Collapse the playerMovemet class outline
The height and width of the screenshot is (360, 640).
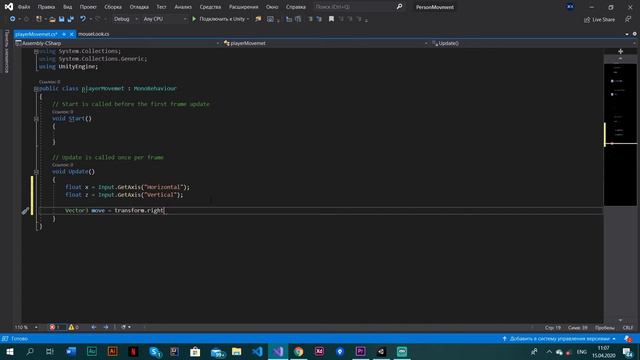(x=36, y=89)
